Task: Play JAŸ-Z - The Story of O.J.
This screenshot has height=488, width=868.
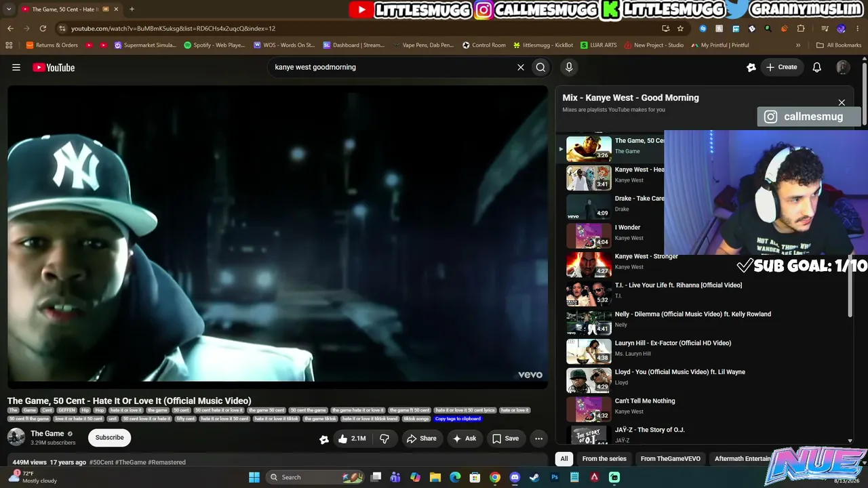Action: (589, 434)
